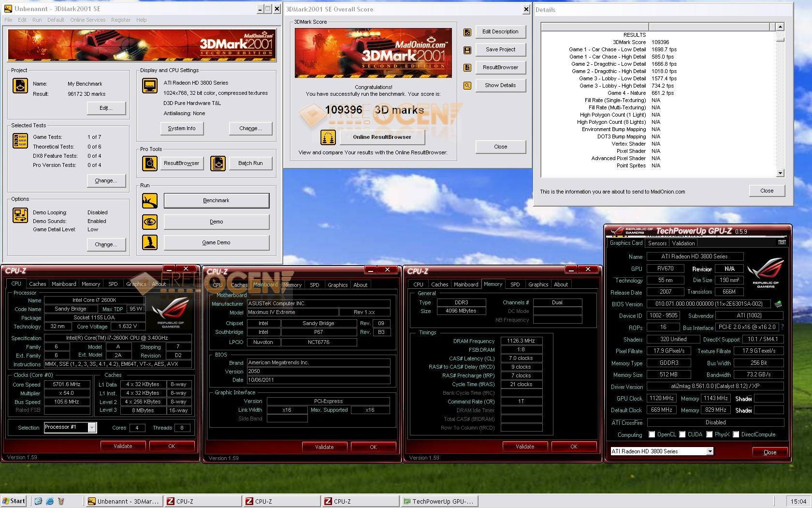The height and width of the screenshot is (508, 812).
Task: Switch to TechPowerUp GPU-Z taskbar item
Action: coord(440,501)
